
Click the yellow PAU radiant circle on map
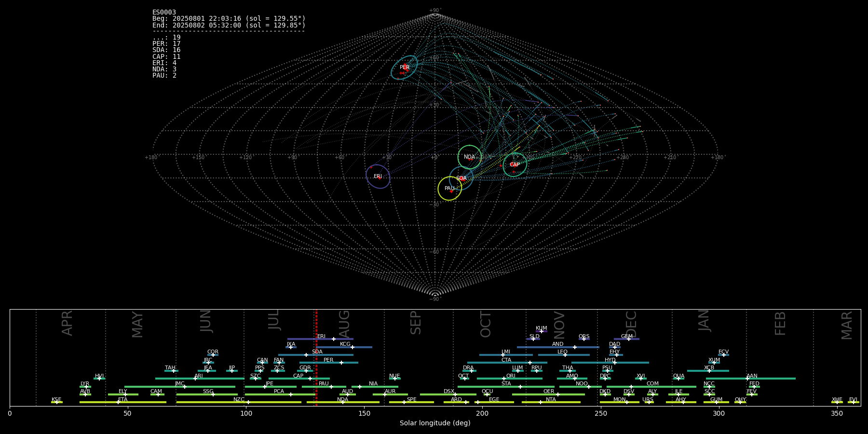coord(450,189)
